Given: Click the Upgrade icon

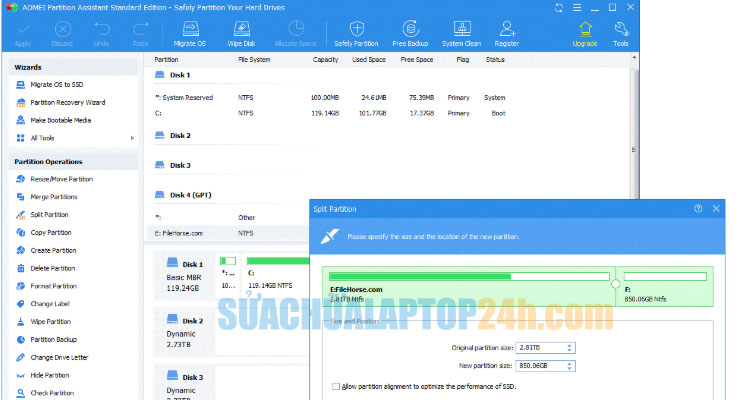Looking at the screenshot, I should (x=585, y=34).
